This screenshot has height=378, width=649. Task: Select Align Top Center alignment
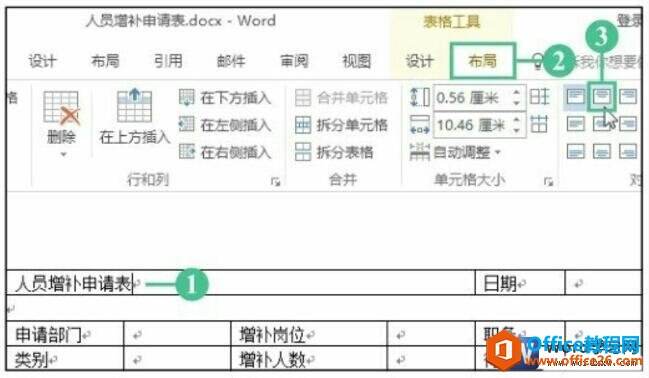coord(602,97)
